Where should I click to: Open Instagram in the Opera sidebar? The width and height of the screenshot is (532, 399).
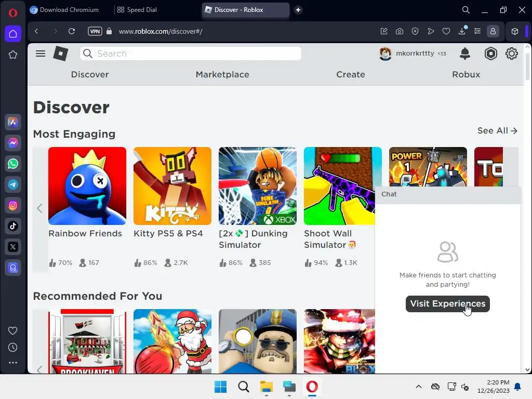pyautogui.click(x=13, y=205)
